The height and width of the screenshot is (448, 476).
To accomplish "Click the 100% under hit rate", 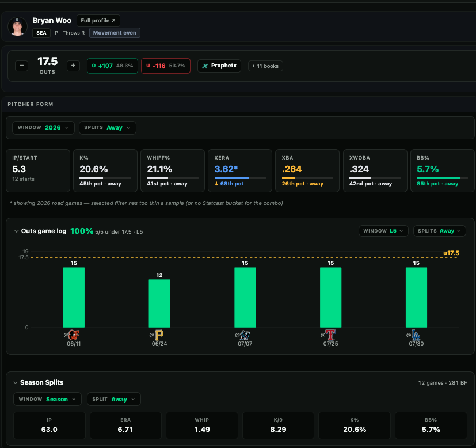I will 82,231.
